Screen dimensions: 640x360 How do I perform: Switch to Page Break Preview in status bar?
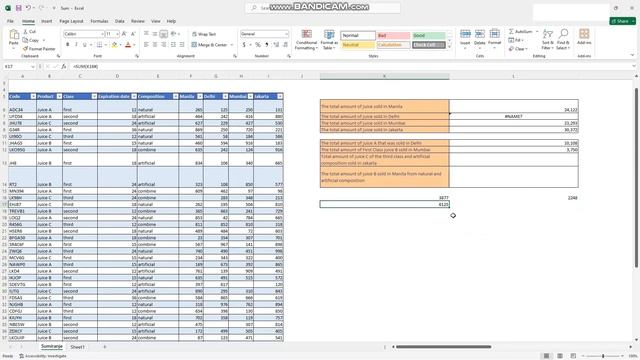click(x=573, y=356)
